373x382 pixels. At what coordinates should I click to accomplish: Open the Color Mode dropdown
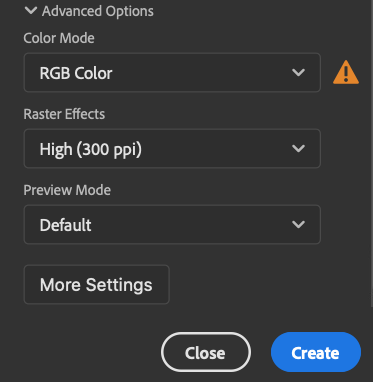[x=172, y=72]
